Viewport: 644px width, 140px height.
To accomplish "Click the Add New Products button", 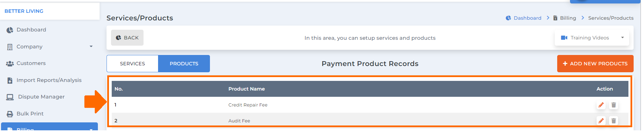I will click(595, 64).
